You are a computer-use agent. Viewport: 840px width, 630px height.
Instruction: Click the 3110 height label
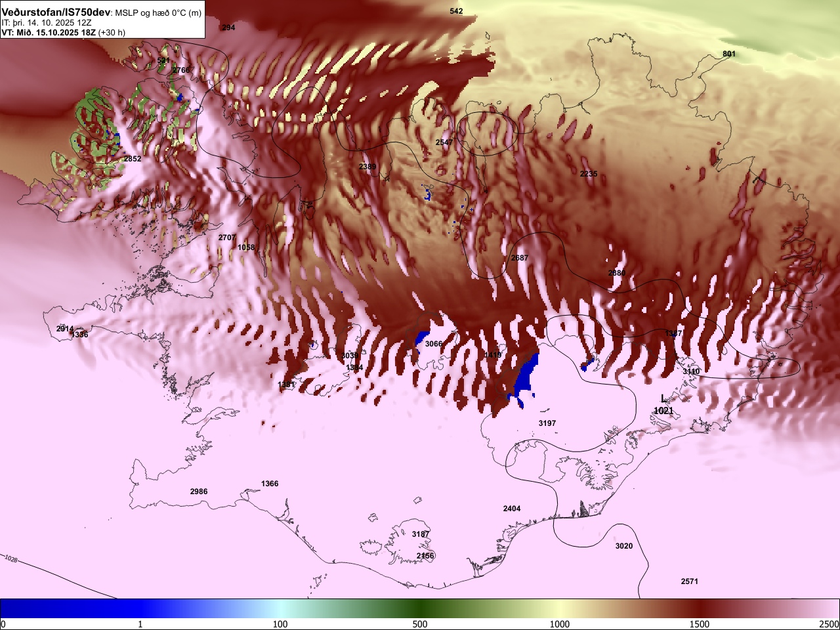coord(691,371)
